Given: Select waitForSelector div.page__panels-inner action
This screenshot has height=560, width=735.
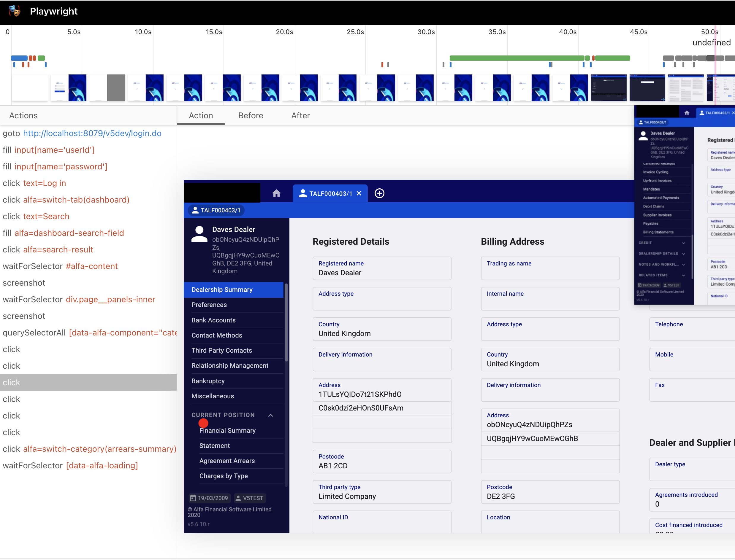Looking at the screenshot, I should coord(88,300).
